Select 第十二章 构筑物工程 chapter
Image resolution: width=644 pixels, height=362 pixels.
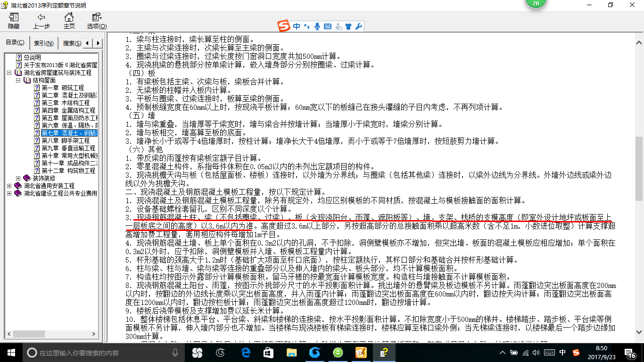click(x=68, y=171)
